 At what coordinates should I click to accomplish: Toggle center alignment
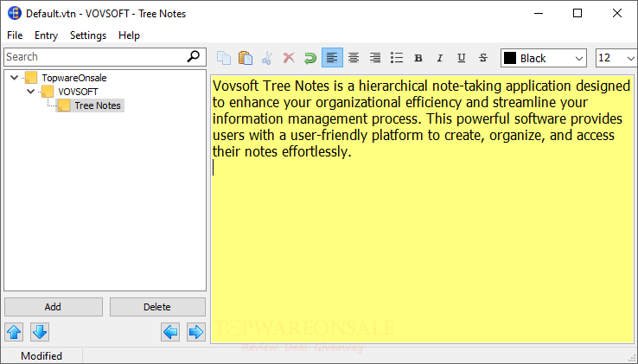[x=354, y=58]
